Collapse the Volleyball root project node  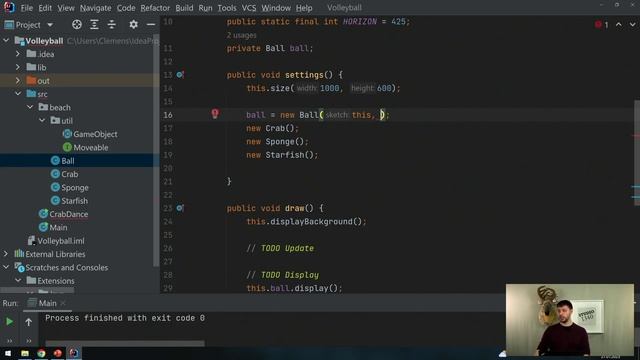pos(6,40)
